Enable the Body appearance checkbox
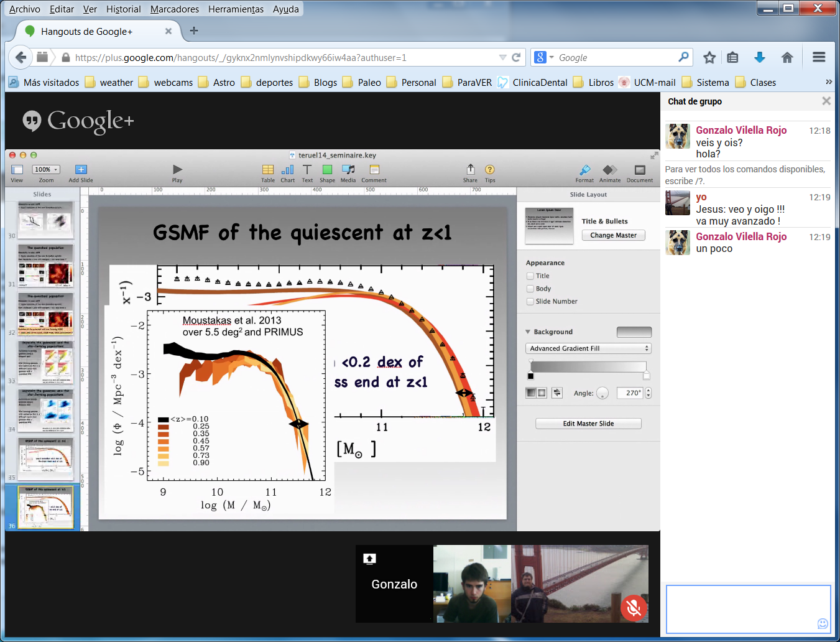840x642 pixels. click(x=530, y=289)
